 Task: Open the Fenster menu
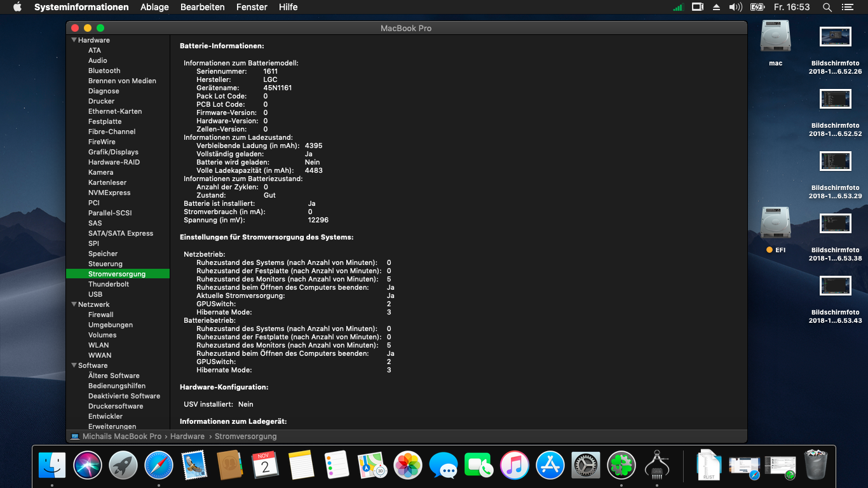coord(252,7)
